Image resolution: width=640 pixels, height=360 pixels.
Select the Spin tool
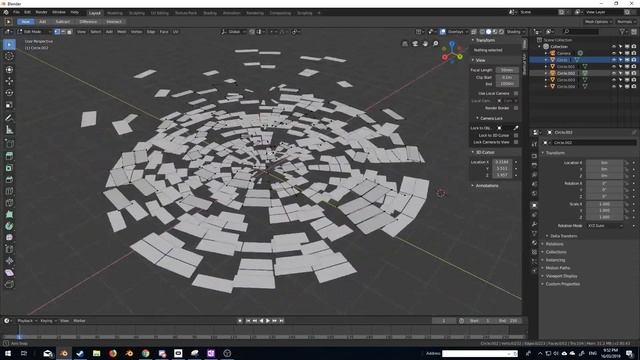[9, 226]
